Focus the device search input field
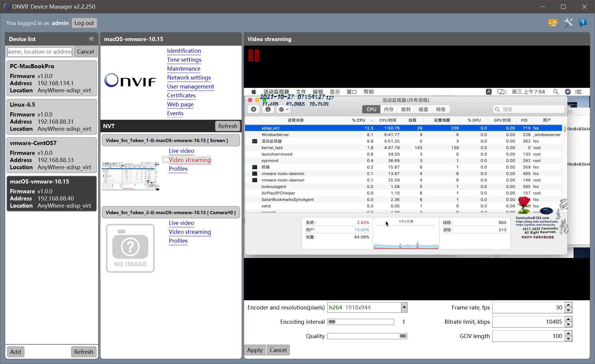The height and width of the screenshot is (364, 595). tap(40, 52)
